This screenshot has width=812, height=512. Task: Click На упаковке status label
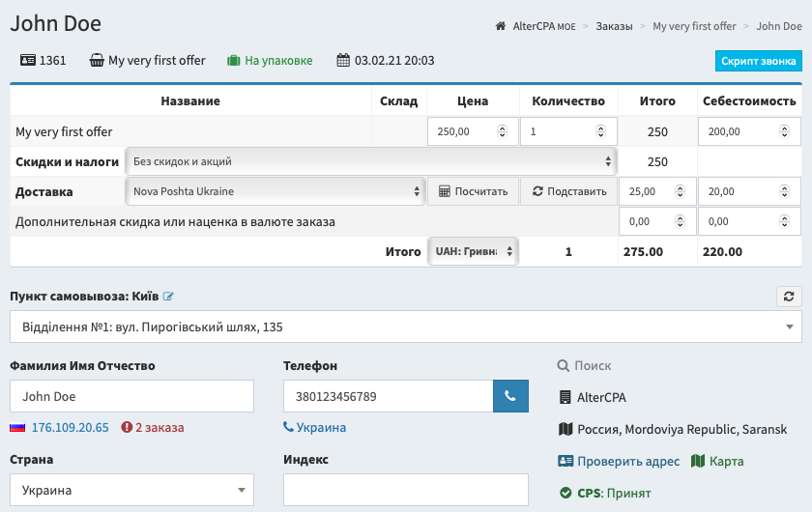tap(278, 61)
